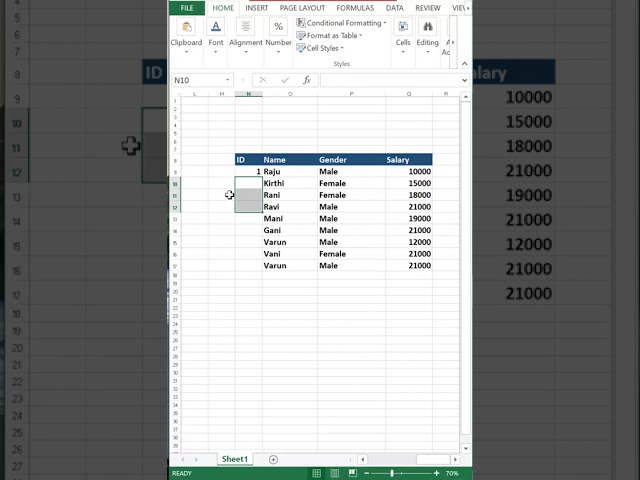Click the ID header cell
This screenshot has height=480, width=640.
(249, 160)
